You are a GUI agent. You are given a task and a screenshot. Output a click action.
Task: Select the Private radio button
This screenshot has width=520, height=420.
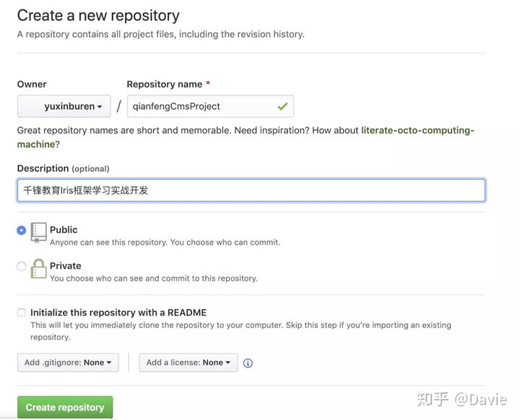(21, 266)
